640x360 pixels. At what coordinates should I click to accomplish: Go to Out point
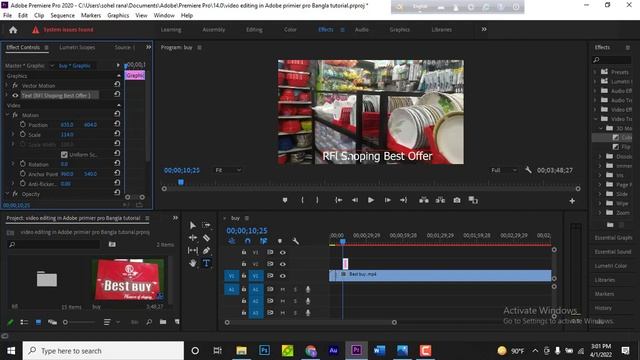403,200
